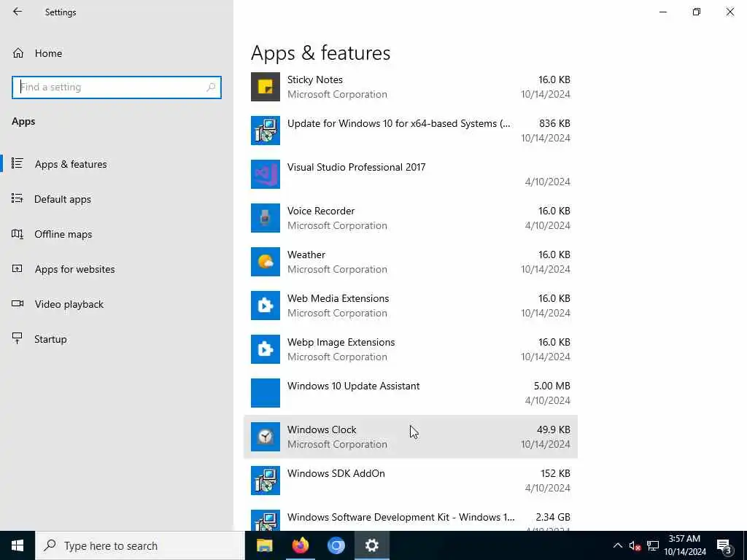Open the Offline maps page
Viewport: 747px width, 560px height.
pos(63,234)
